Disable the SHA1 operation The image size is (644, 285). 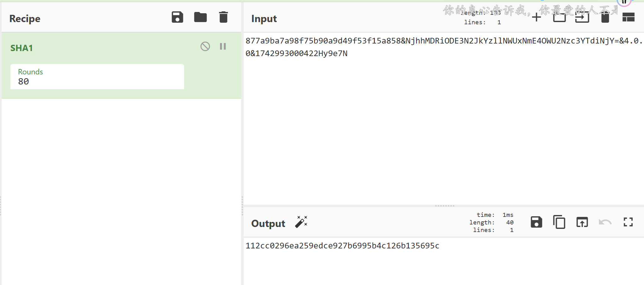[205, 47]
